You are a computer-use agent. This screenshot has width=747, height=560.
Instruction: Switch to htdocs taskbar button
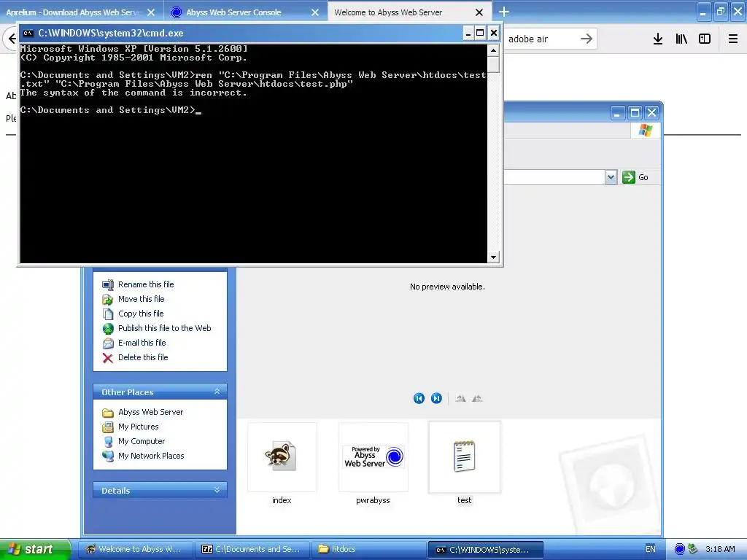click(x=369, y=550)
